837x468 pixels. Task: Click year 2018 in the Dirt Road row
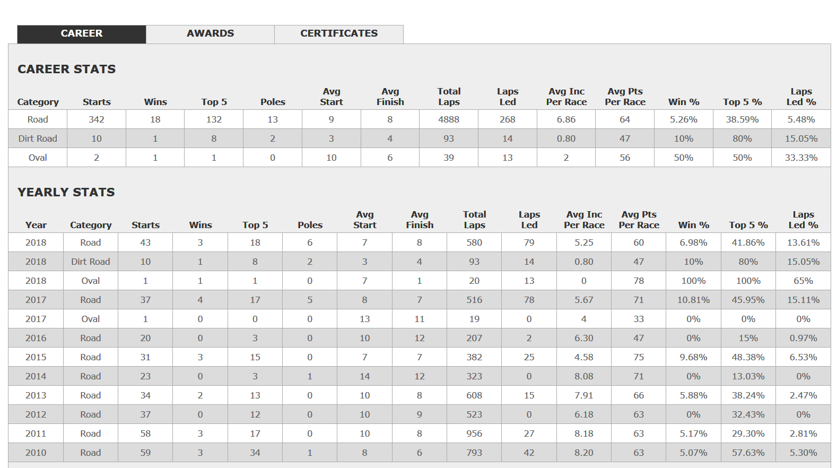tap(36, 262)
